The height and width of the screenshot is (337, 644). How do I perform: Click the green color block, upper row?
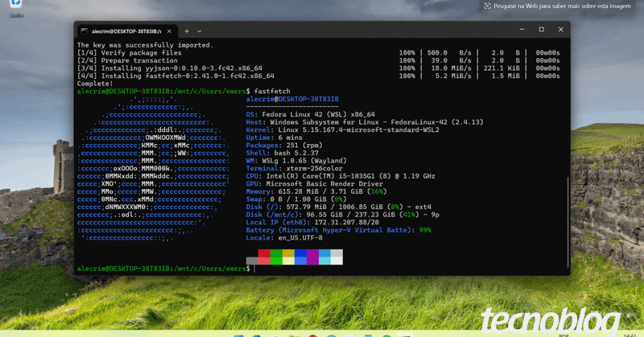(276, 253)
